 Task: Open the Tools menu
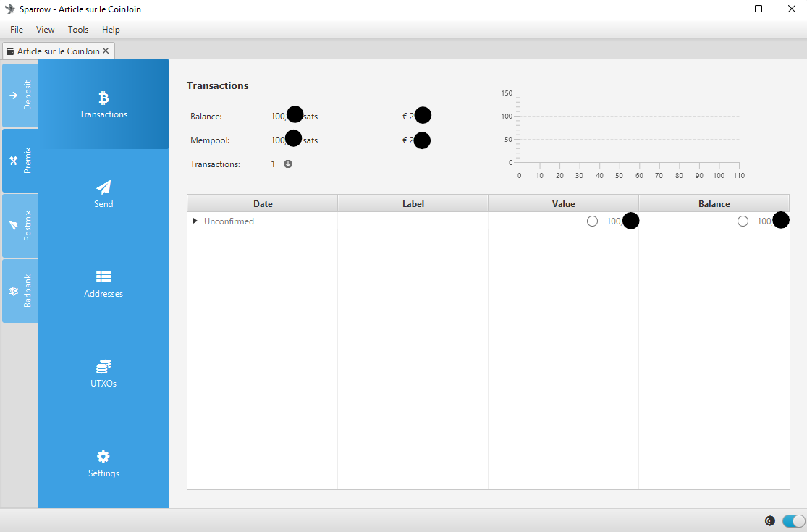tap(78, 30)
